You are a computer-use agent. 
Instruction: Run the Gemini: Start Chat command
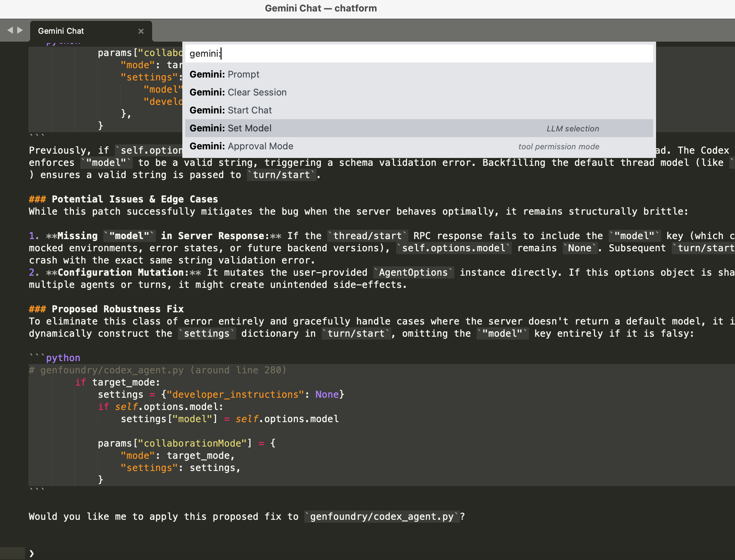coord(419,110)
